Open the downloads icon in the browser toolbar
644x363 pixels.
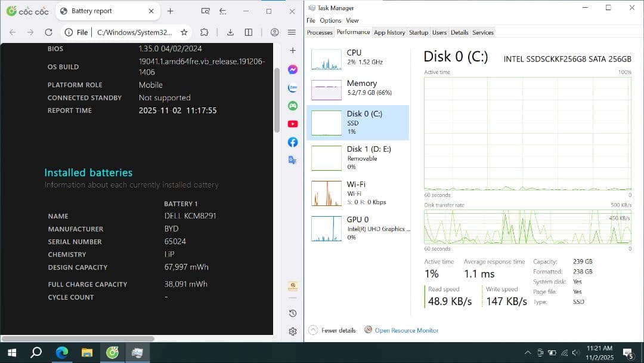pyautogui.click(x=230, y=32)
